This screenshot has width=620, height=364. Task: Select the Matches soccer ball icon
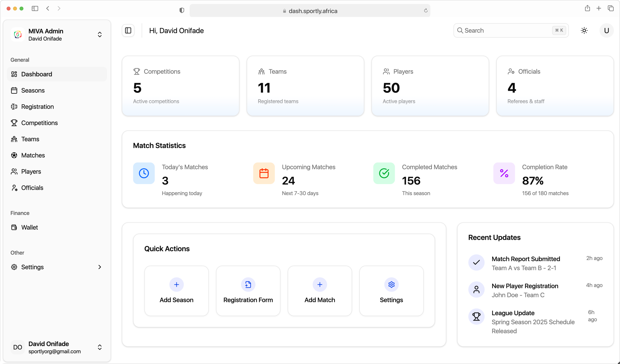click(14, 155)
